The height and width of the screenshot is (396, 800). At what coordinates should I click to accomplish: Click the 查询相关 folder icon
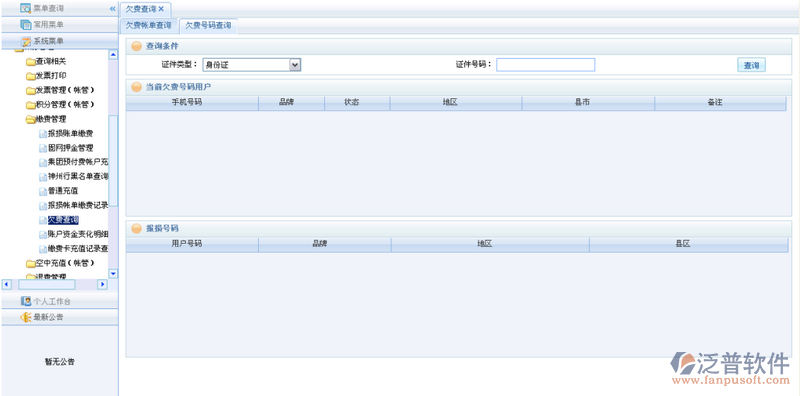click(31, 62)
